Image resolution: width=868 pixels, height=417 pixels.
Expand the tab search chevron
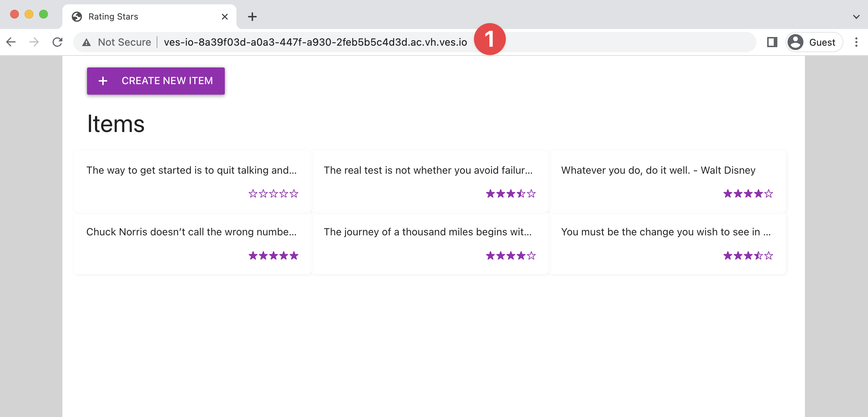point(856,17)
